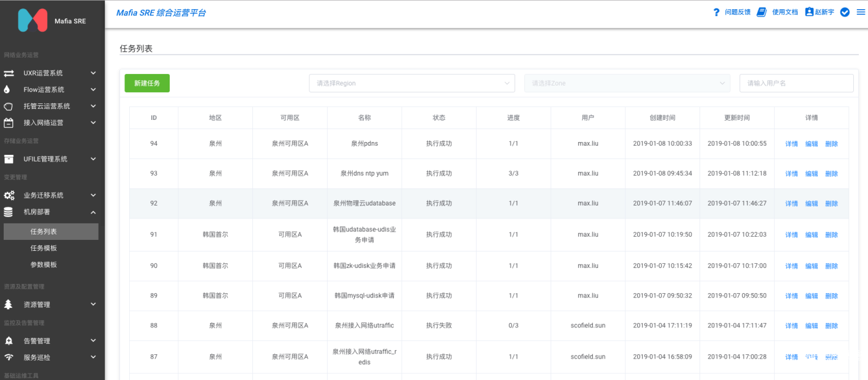Click the Flow运营系统 droplet icon
Screen dimensions: 868x380
point(7,89)
